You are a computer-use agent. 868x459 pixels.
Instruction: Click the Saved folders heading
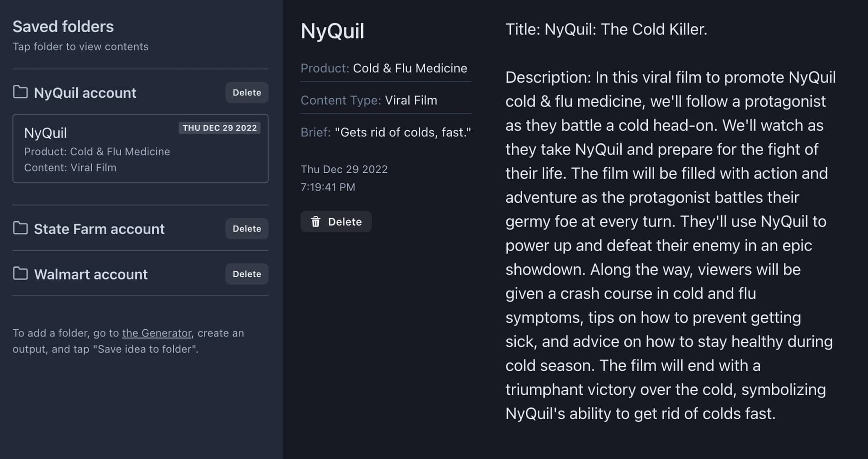63,27
